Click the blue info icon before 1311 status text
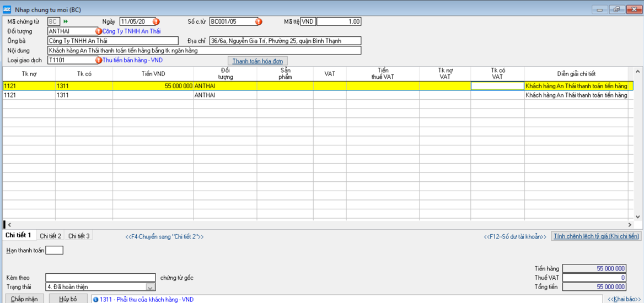Image resolution: width=644 pixels, height=303 pixels. [96, 300]
